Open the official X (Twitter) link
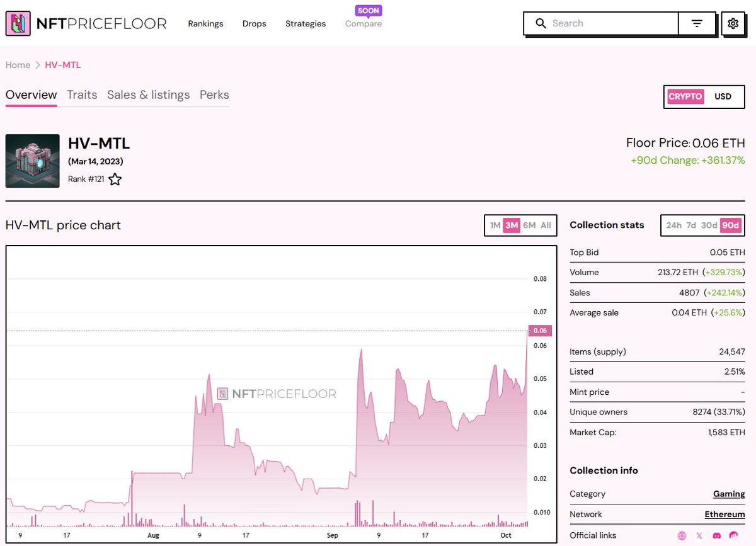Screen dimensions: 756x546 click(x=699, y=535)
